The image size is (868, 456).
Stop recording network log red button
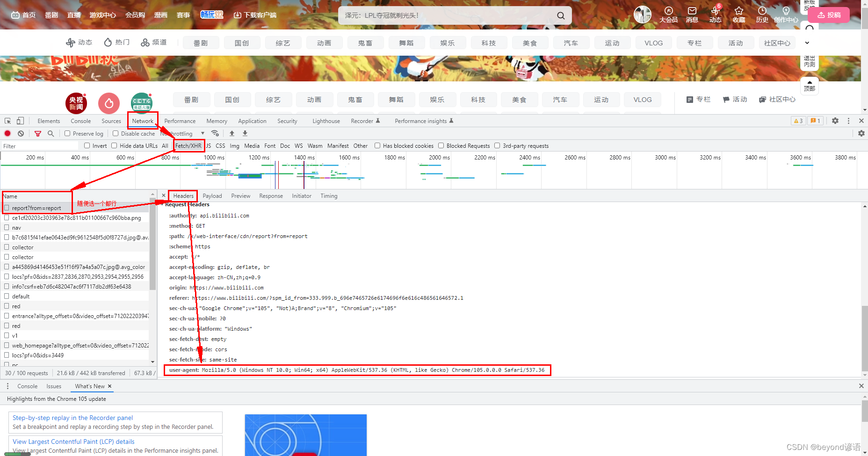(x=7, y=133)
